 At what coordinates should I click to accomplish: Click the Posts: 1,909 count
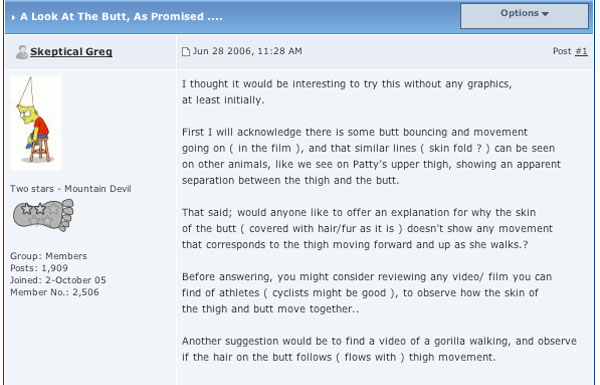[x=39, y=268]
